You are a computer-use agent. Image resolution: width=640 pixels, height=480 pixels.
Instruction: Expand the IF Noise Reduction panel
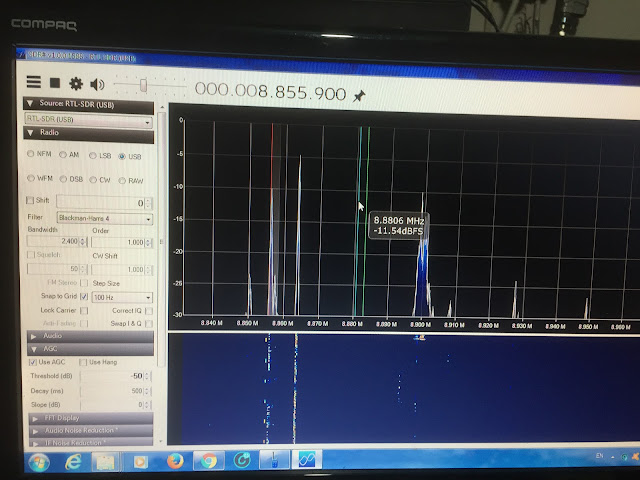91,442
